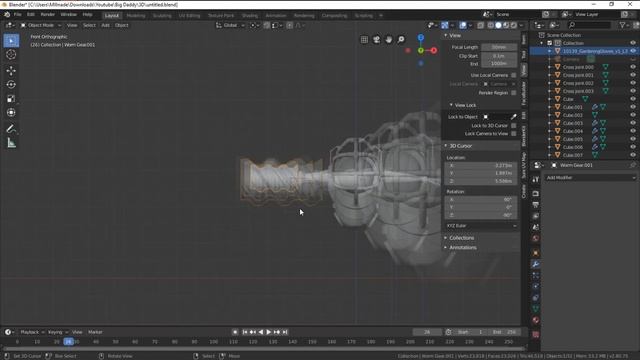
Task: Select the Move tool
Action: pyautogui.click(x=11, y=71)
